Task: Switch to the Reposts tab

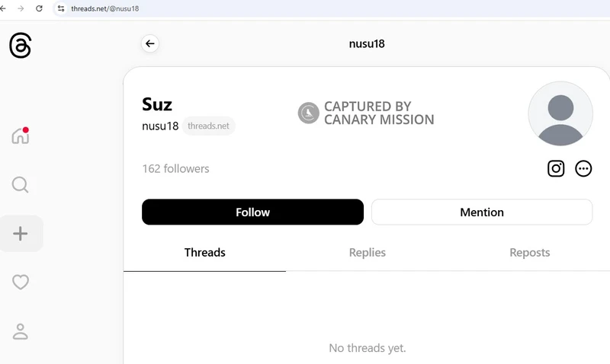Action: (x=529, y=253)
